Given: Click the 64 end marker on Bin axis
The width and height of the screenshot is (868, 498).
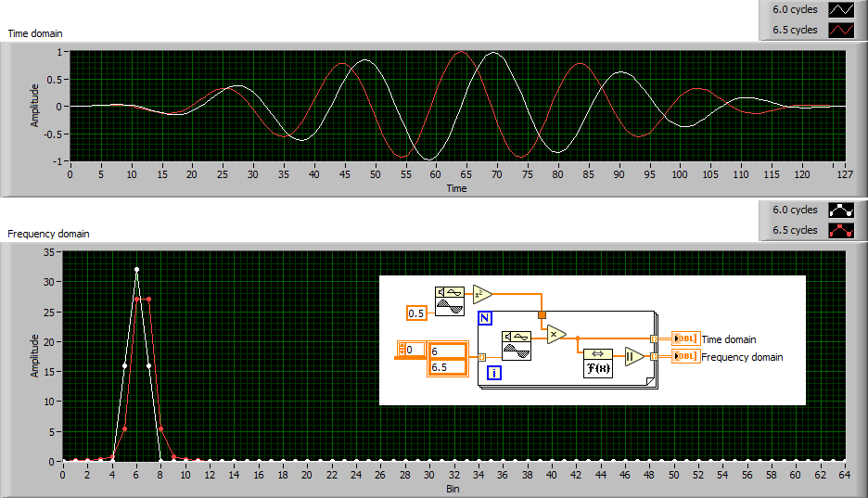Looking at the screenshot, I should point(844,475).
